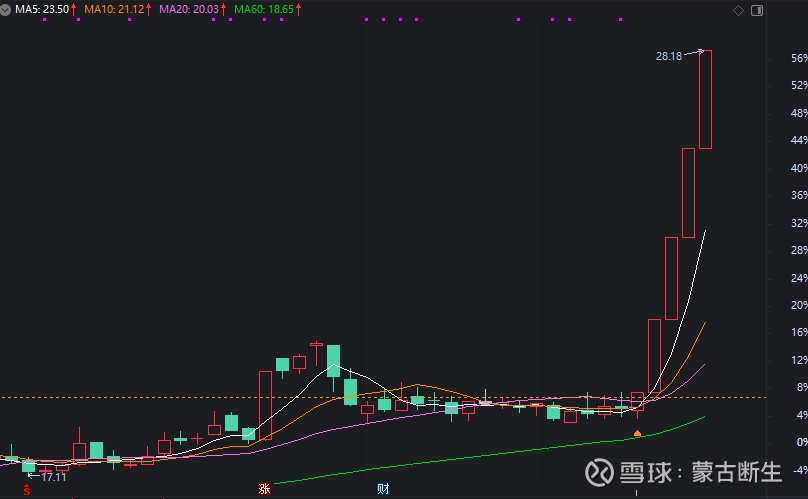Open the blue 财 financial report marker
This screenshot has width=808, height=499.
[x=383, y=488]
